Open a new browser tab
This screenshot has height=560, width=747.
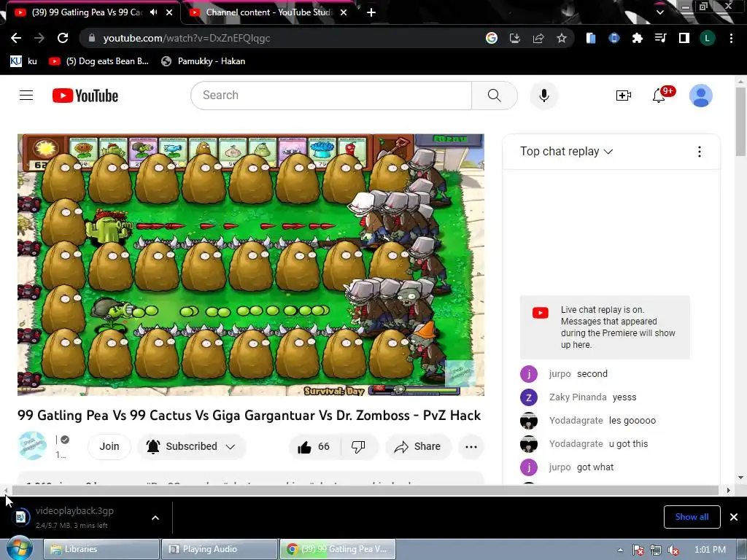point(371,12)
